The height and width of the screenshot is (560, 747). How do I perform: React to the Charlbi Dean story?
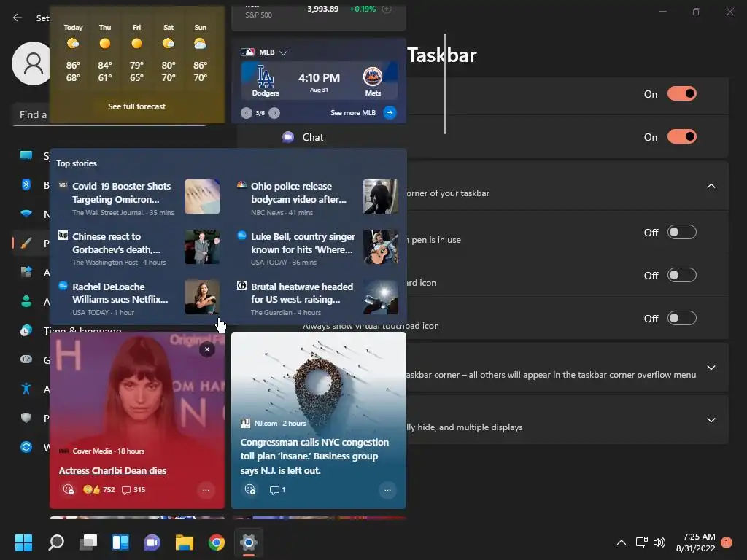tap(69, 489)
